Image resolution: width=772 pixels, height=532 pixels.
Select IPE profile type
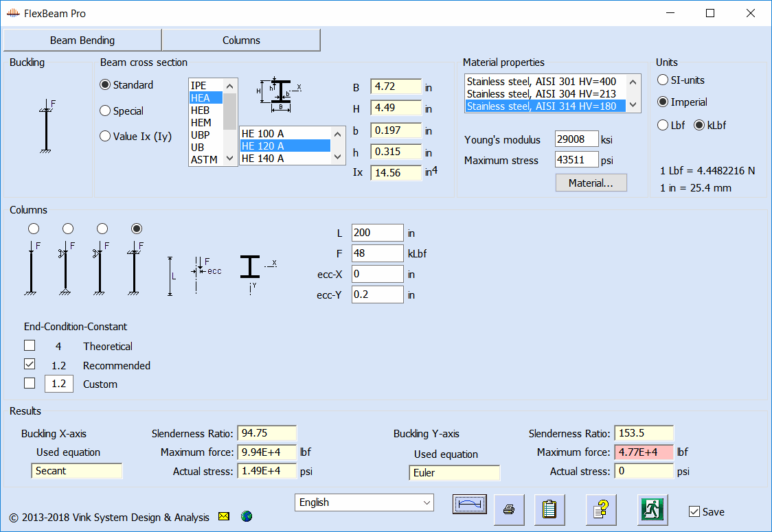click(x=206, y=86)
